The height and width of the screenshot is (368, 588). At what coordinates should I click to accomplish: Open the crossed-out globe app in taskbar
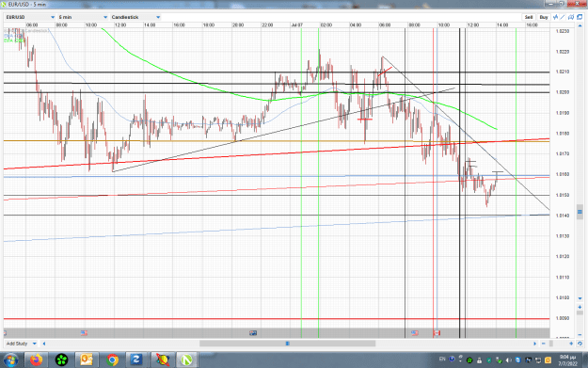162,360
